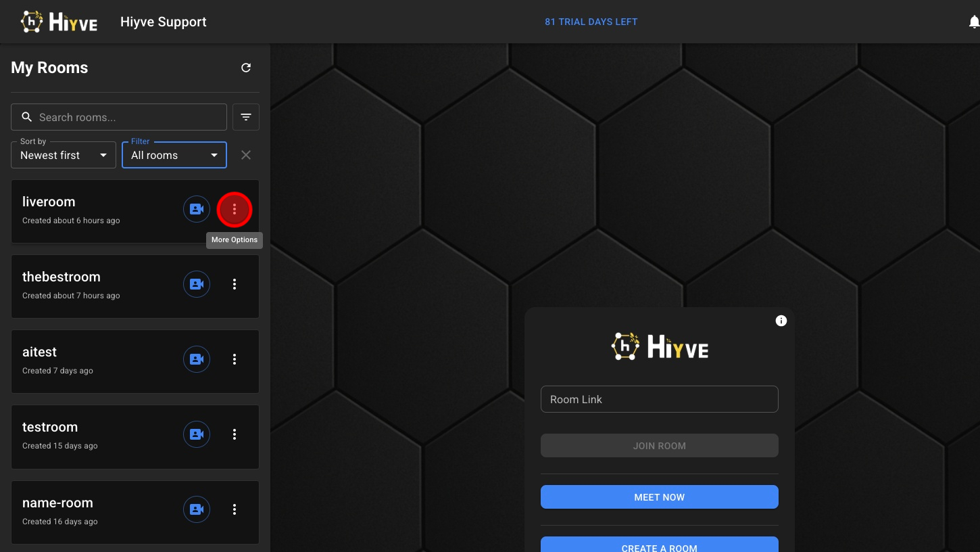Open more options for name-room
This screenshot has width=980, height=552.
point(235,509)
